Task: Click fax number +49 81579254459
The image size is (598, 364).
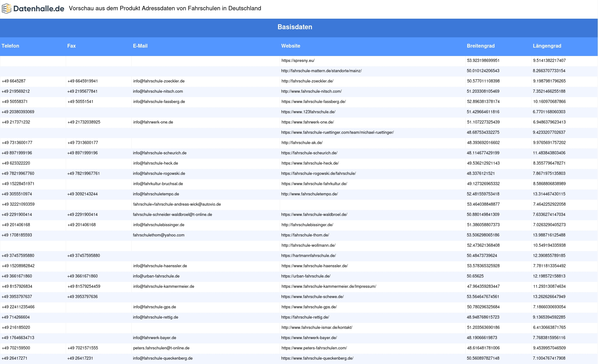Action: pyautogui.click(x=84, y=287)
